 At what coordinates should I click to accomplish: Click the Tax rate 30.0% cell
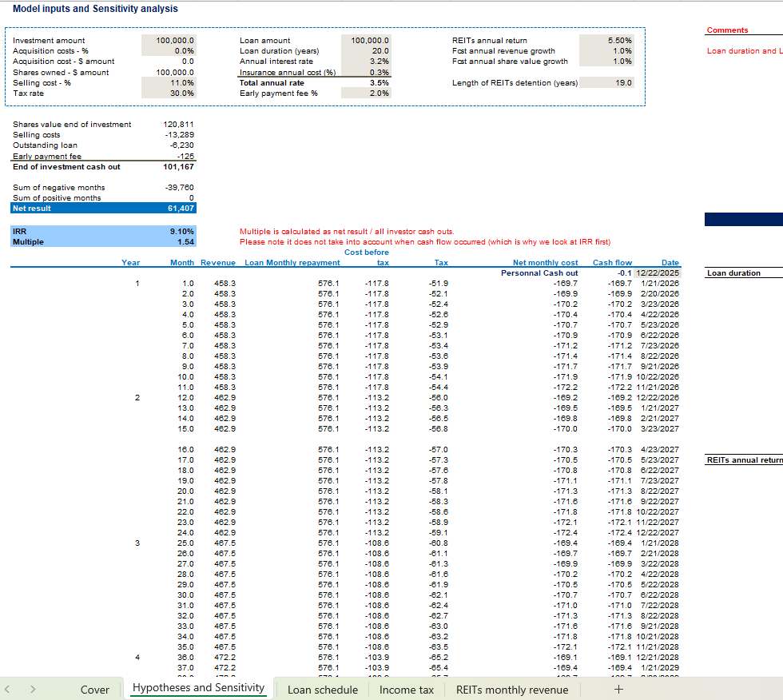(x=169, y=93)
